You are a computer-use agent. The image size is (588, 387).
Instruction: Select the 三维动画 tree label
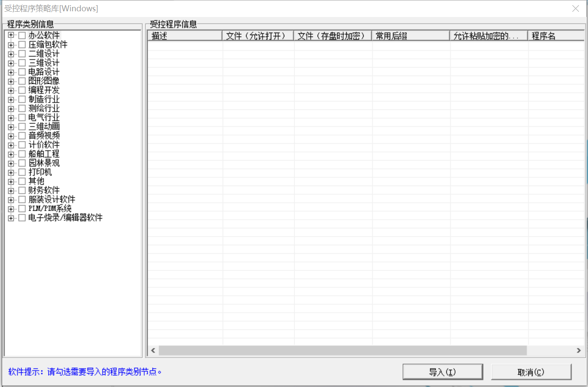44,127
